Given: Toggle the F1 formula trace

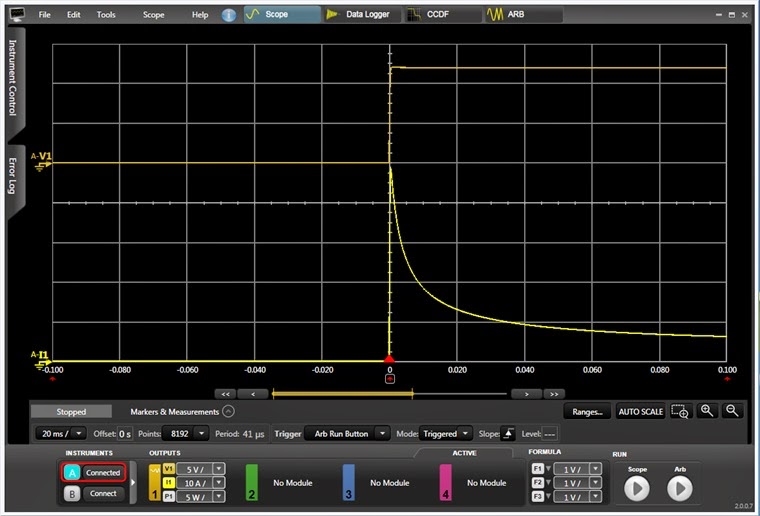Looking at the screenshot, I should point(538,469).
